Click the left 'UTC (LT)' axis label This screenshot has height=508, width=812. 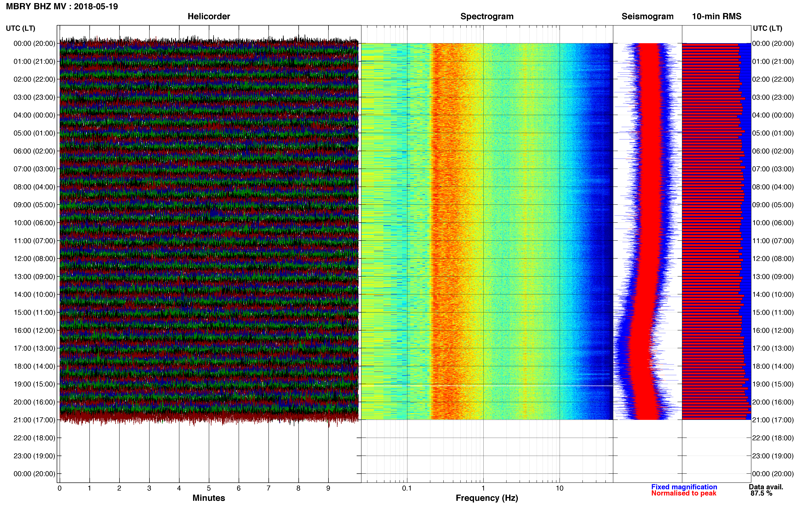[21, 28]
